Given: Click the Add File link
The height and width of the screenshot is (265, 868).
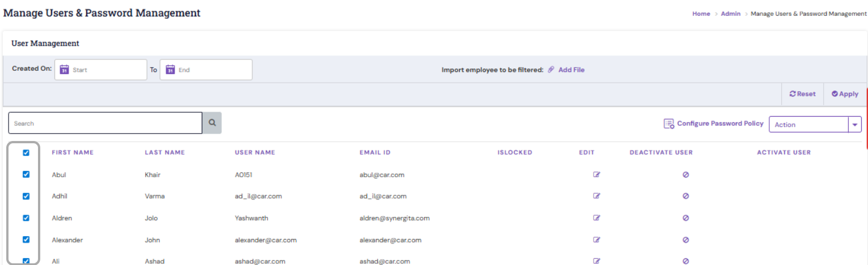Looking at the screenshot, I should pos(571,70).
